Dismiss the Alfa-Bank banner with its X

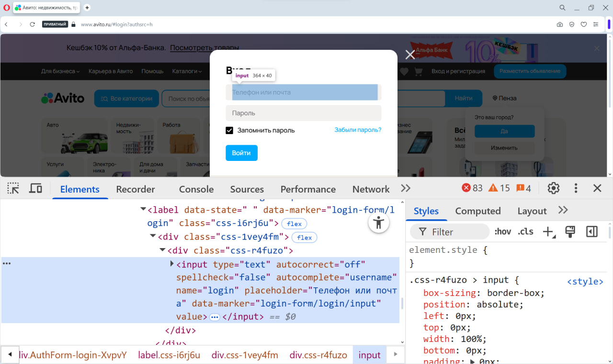coord(597,48)
